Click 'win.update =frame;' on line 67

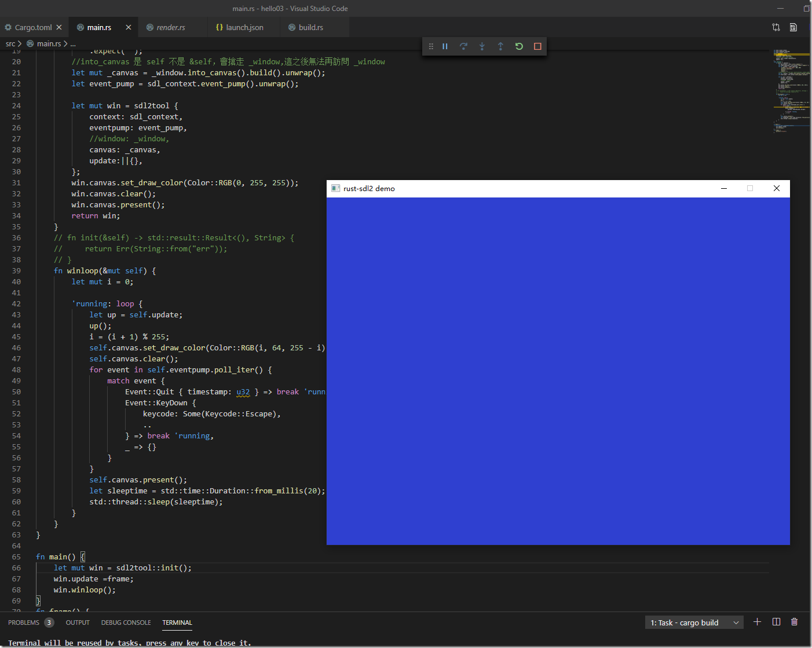tap(94, 579)
